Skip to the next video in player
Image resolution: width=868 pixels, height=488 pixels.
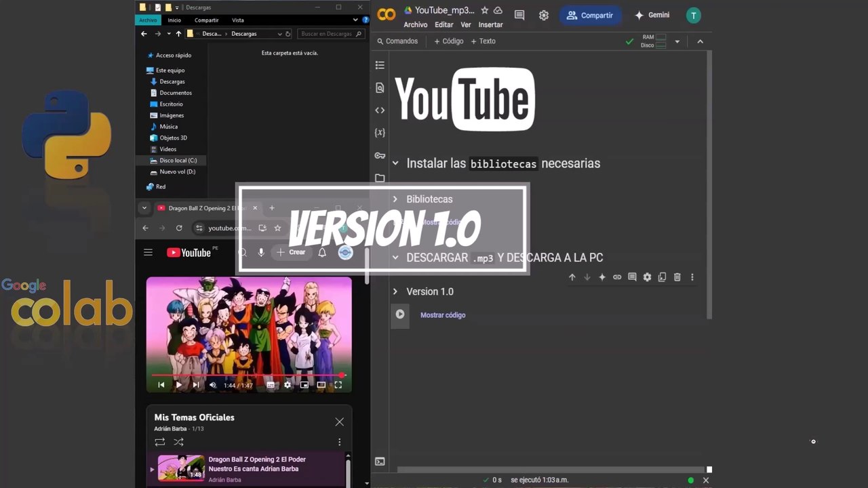(195, 385)
